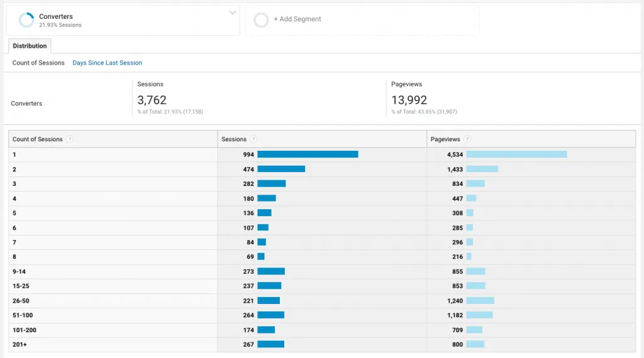Click the pageviews value 800

tap(458, 344)
